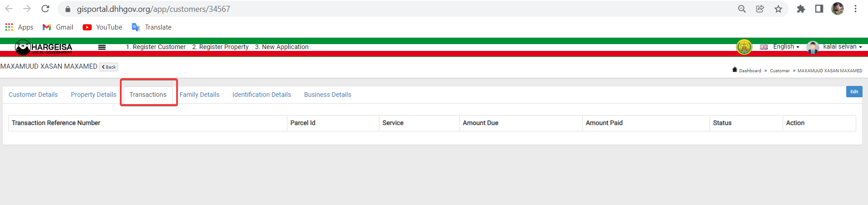Toggle the browser side panel icon
Screen dimensions: 868x205
819,9
